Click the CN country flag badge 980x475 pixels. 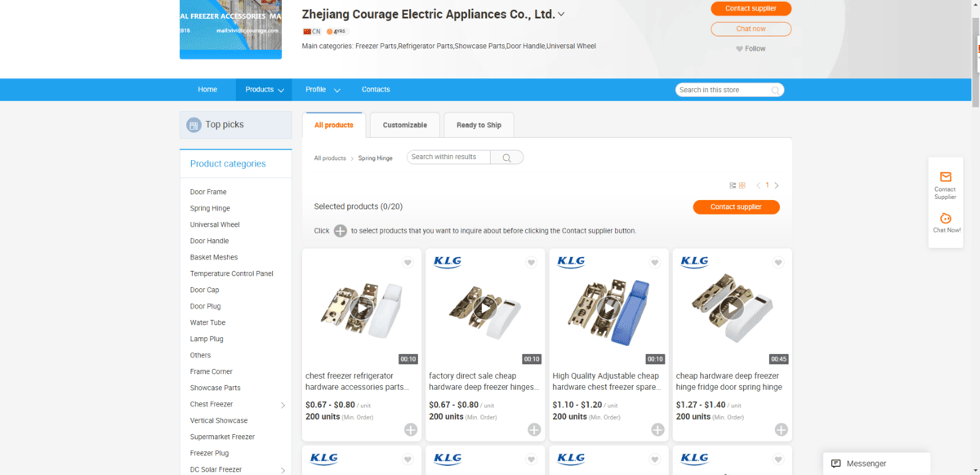pos(311,31)
